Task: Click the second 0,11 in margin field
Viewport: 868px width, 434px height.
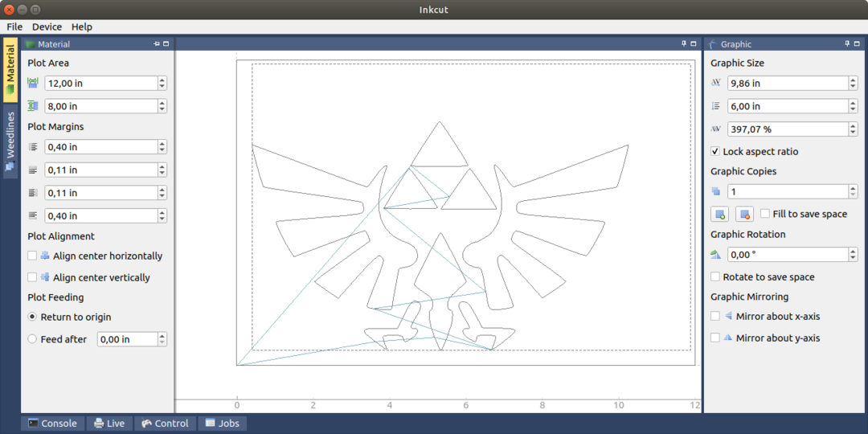Action: click(101, 193)
